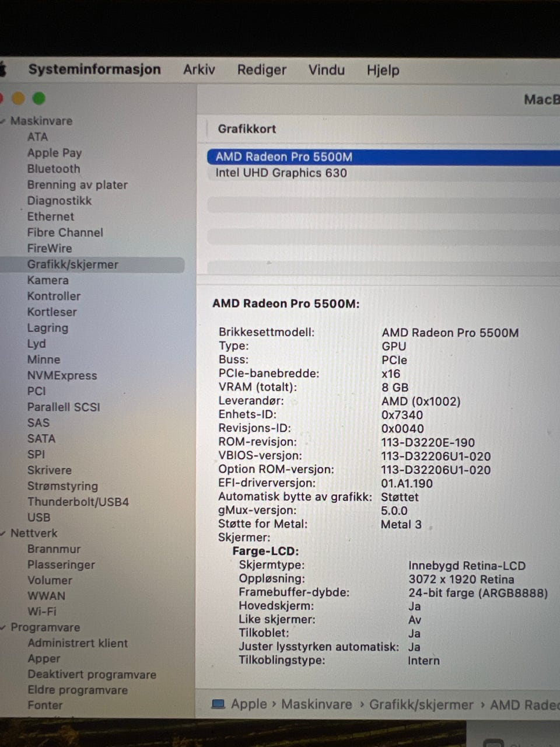Select Skrivere in the sidebar
560x747 pixels.
[x=50, y=470]
